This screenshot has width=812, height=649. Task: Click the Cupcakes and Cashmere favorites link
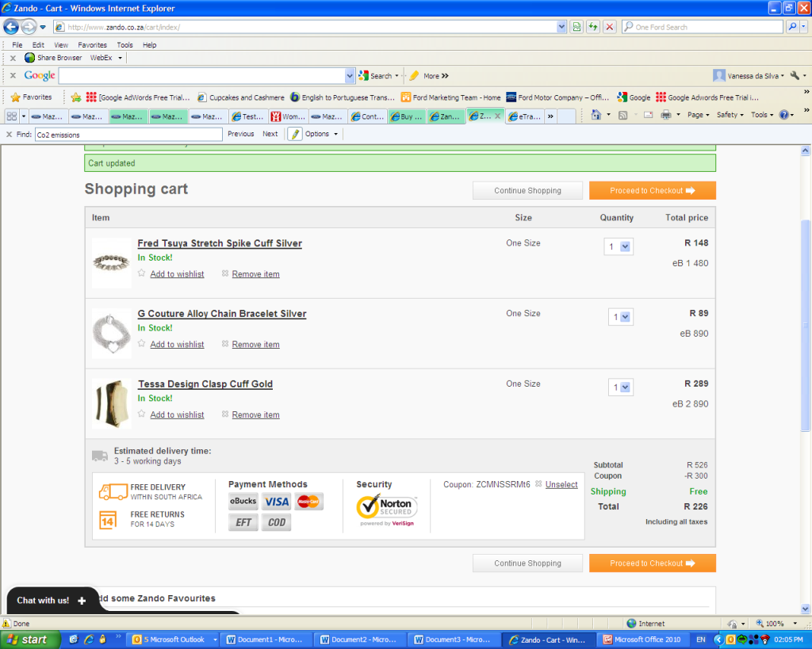tap(241, 97)
